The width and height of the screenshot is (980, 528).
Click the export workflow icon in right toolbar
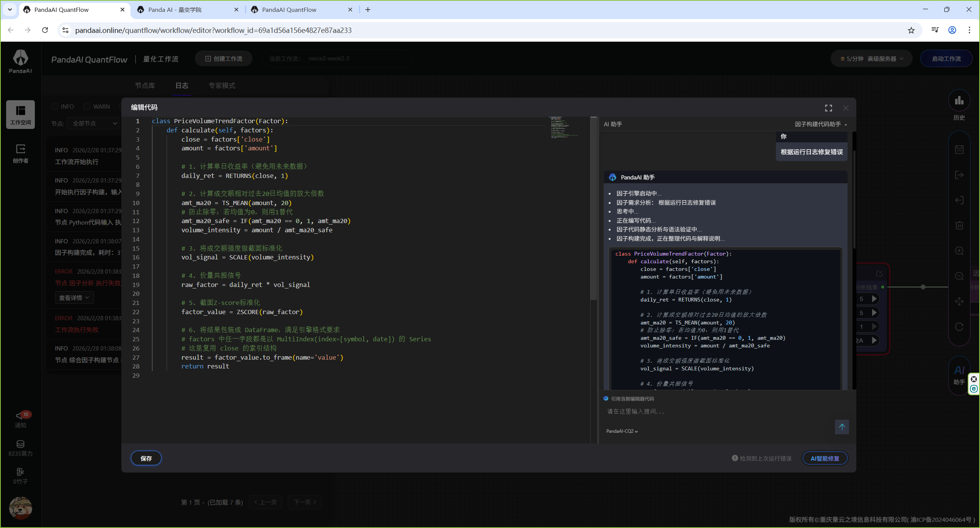pos(959,175)
